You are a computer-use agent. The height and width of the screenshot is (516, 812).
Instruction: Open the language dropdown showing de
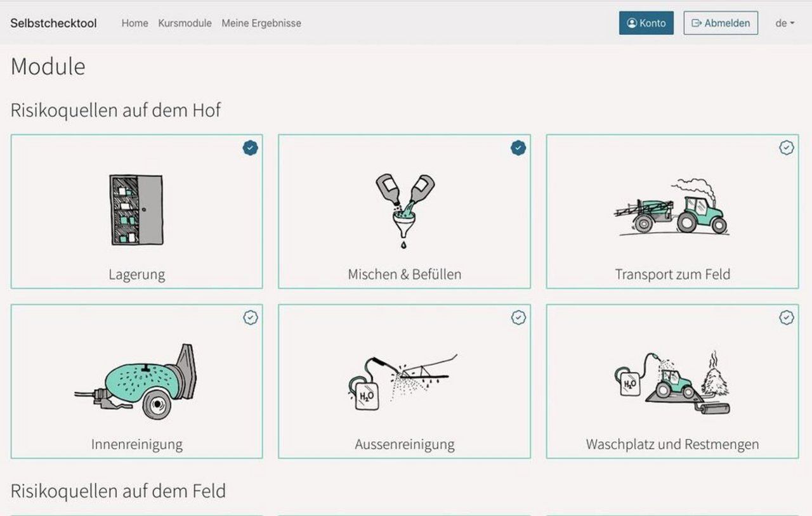click(x=785, y=23)
